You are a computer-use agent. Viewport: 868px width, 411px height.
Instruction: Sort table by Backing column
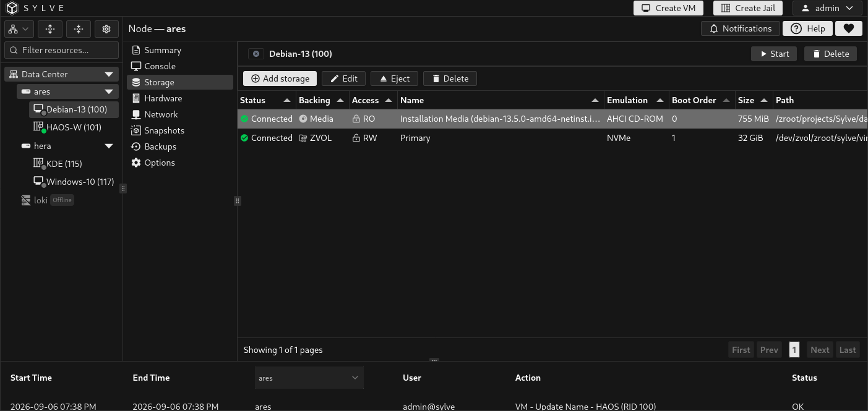[x=322, y=100]
